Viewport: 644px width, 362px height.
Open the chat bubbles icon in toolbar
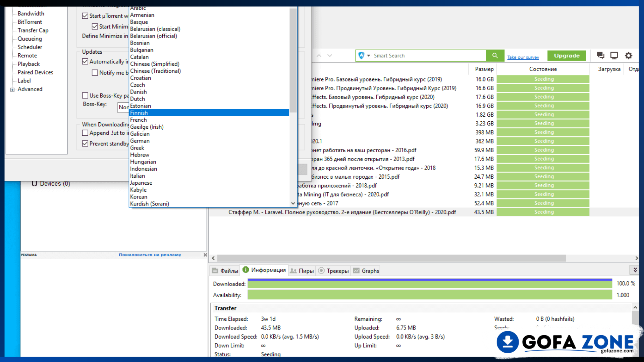600,56
